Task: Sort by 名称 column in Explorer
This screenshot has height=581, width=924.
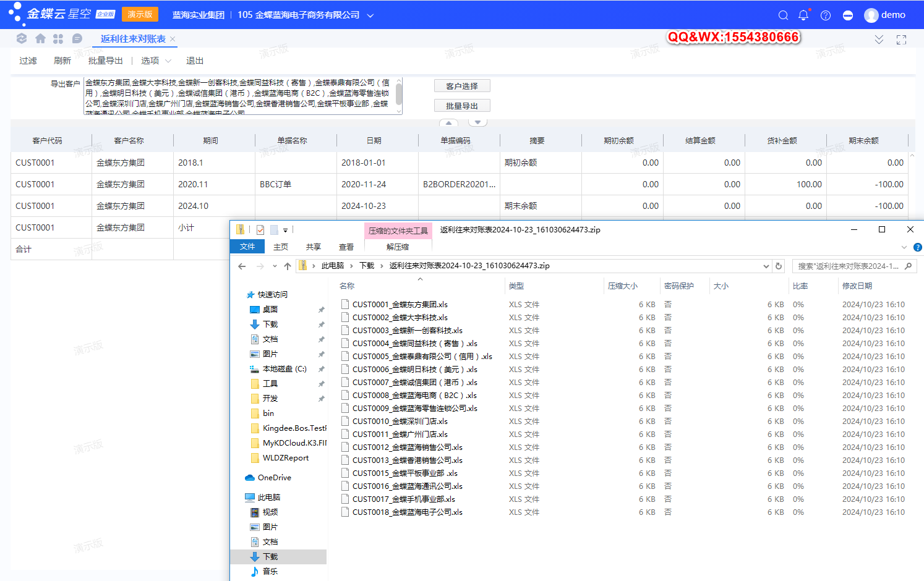Action: (347, 286)
